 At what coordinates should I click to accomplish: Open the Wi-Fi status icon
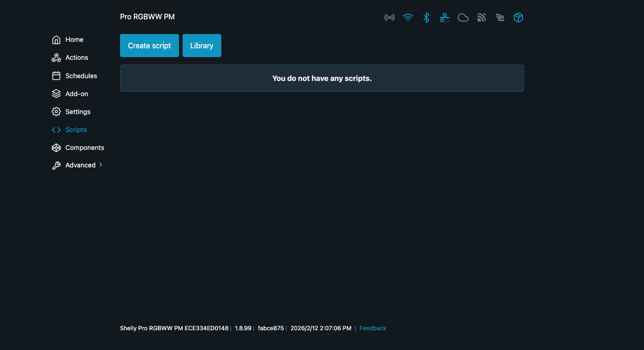point(408,17)
